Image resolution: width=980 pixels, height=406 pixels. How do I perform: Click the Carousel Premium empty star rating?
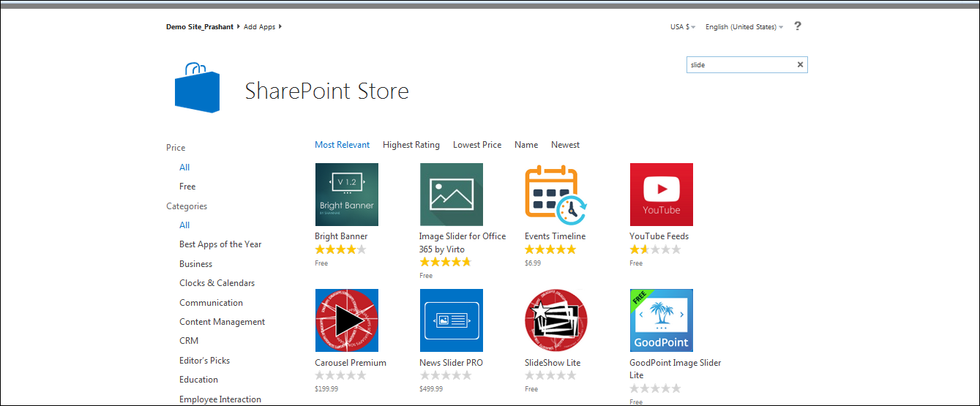coord(340,375)
